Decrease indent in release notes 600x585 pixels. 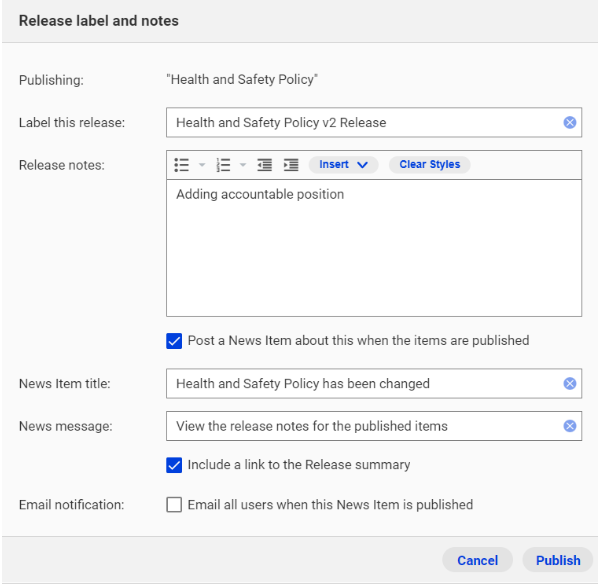click(264, 165)
